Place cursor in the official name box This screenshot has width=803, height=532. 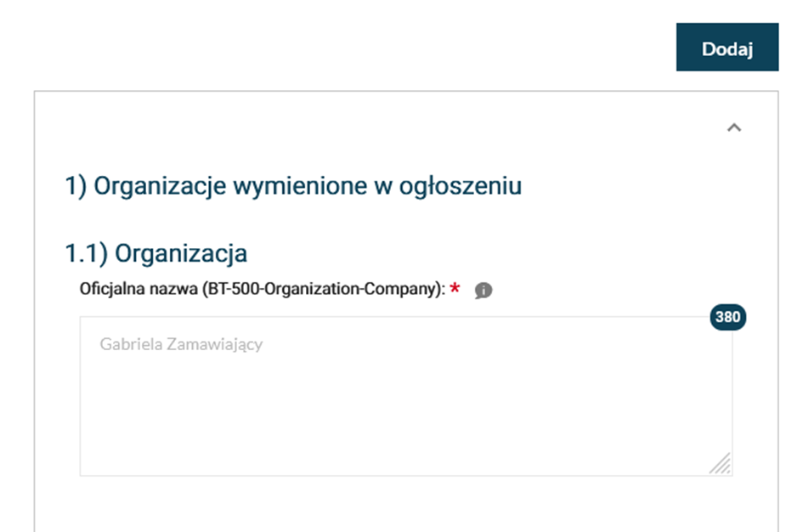(405, 395)
